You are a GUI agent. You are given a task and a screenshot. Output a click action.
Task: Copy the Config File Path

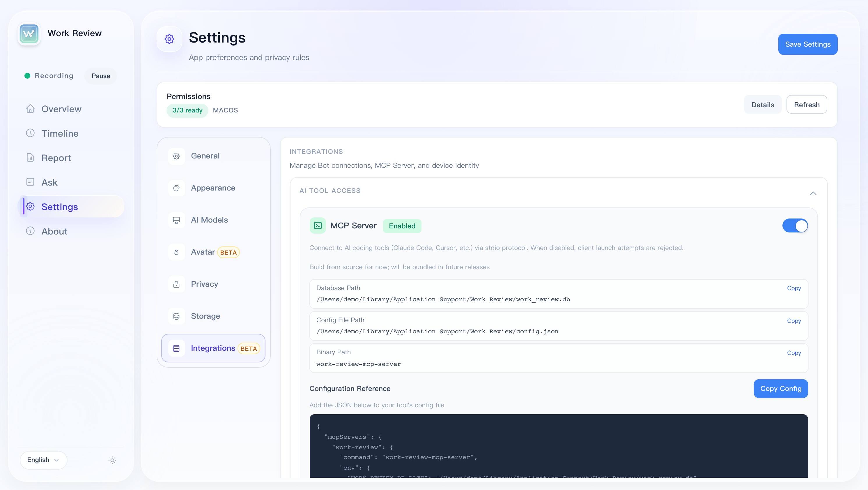tap(793, 321)
